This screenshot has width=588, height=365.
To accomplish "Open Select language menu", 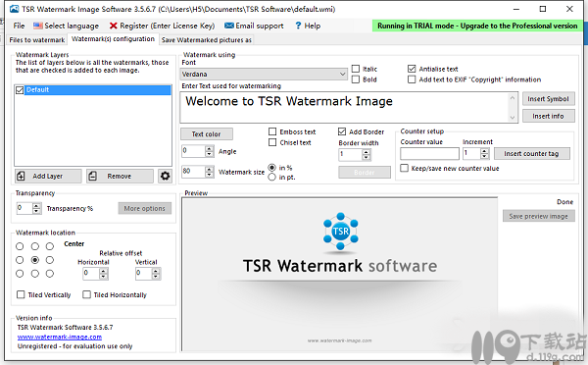I will 66,26.
